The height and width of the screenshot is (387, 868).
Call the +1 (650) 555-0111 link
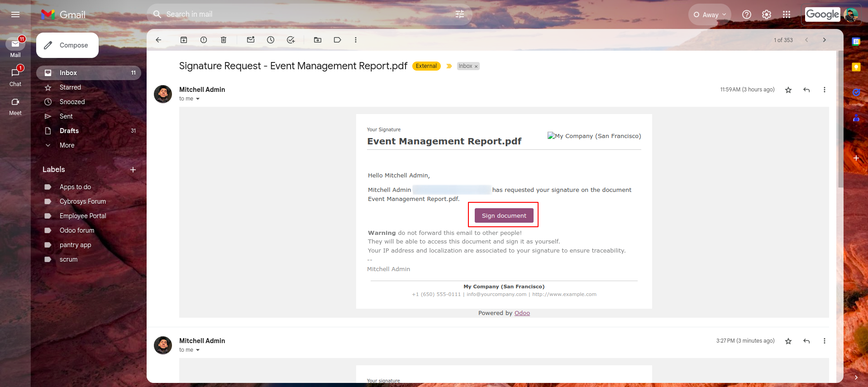(436, 294)
